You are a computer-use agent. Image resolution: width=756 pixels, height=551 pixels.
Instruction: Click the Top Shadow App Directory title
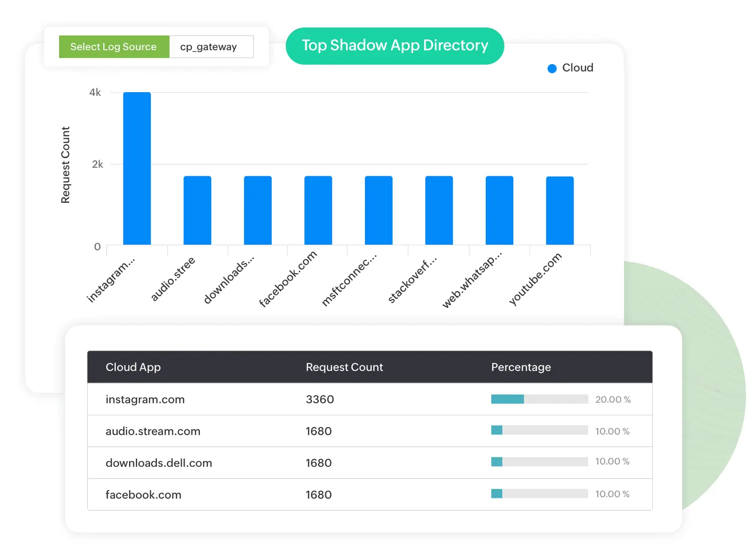click(x=395, y=46)
